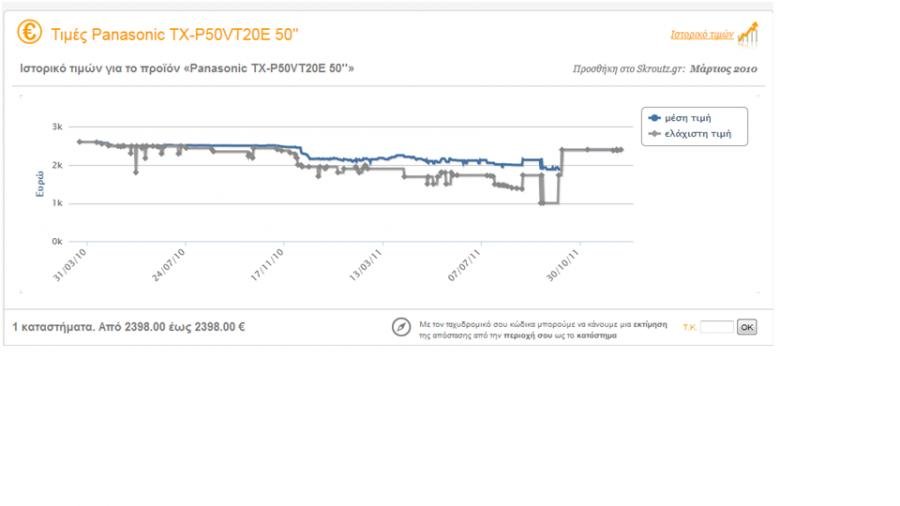
Task: Click the 1k y-axis label
Action: point(57,203)
